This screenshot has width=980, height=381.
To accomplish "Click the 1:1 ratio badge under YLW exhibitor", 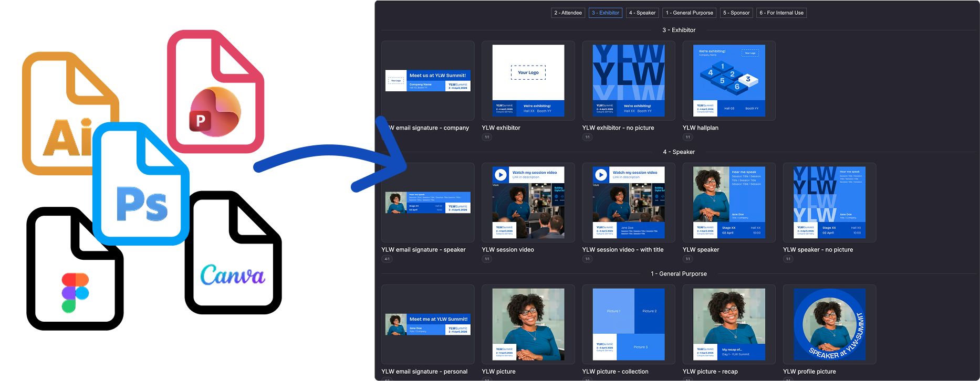I will 487,137.
